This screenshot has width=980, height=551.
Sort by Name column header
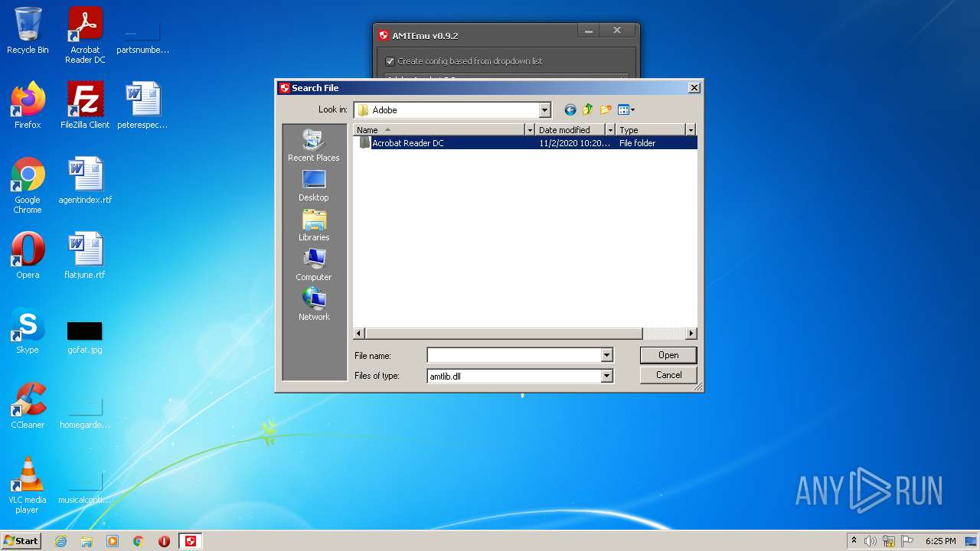pos(439,130)
